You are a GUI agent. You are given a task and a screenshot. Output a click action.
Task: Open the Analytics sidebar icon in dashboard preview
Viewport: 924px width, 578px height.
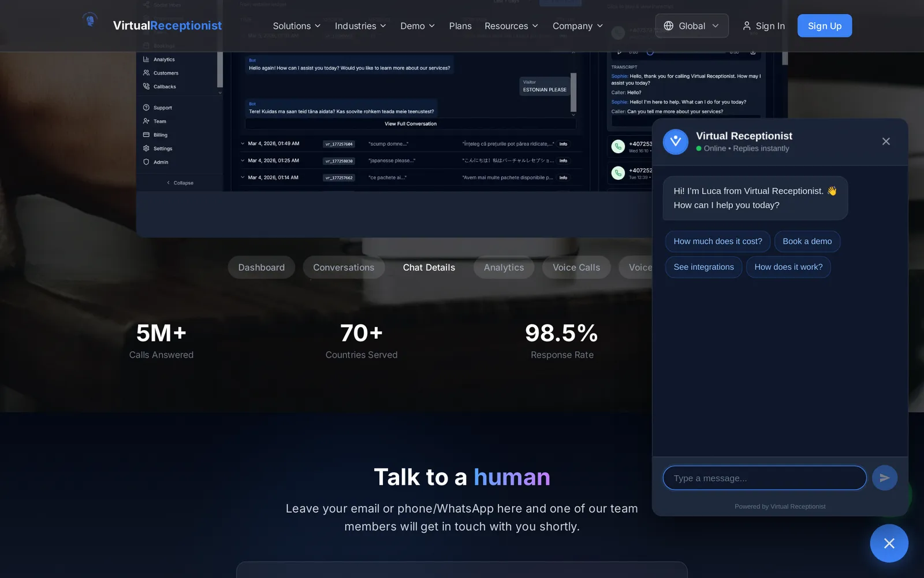pos(146,59)
